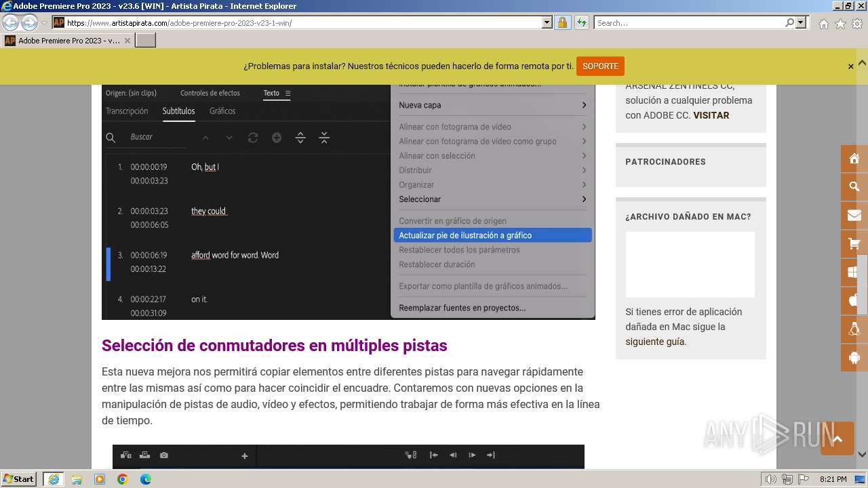Jump to top with orange arrow button

coord(837,439)
